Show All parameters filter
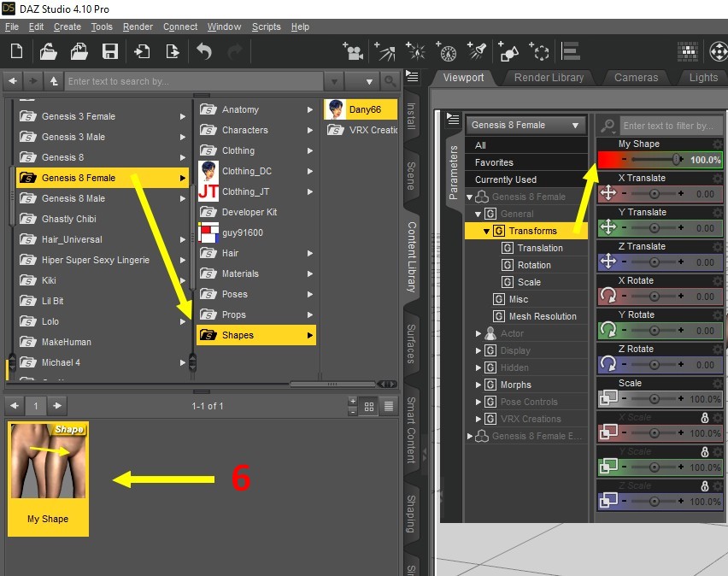Viewport: 728px width, 576px height. 526,145
